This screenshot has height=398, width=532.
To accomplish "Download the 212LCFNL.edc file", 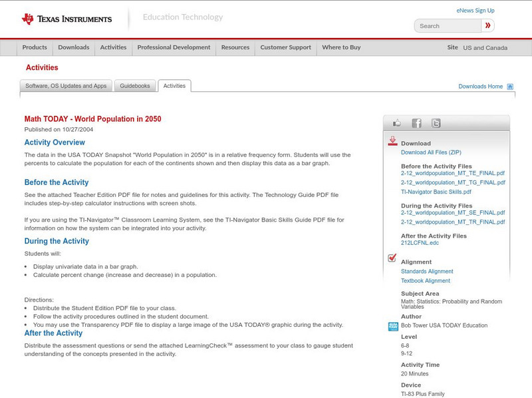I will [420, 243].
